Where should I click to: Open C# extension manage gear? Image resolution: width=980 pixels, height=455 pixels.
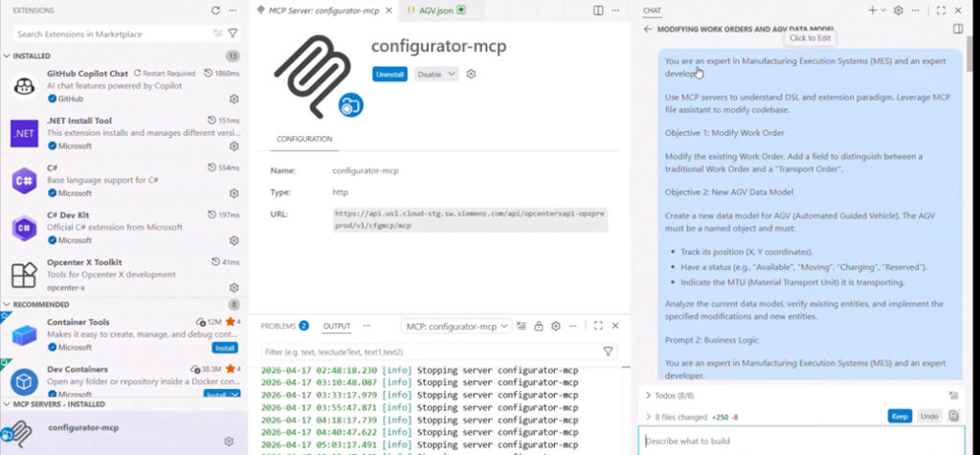tap(234, 193)
